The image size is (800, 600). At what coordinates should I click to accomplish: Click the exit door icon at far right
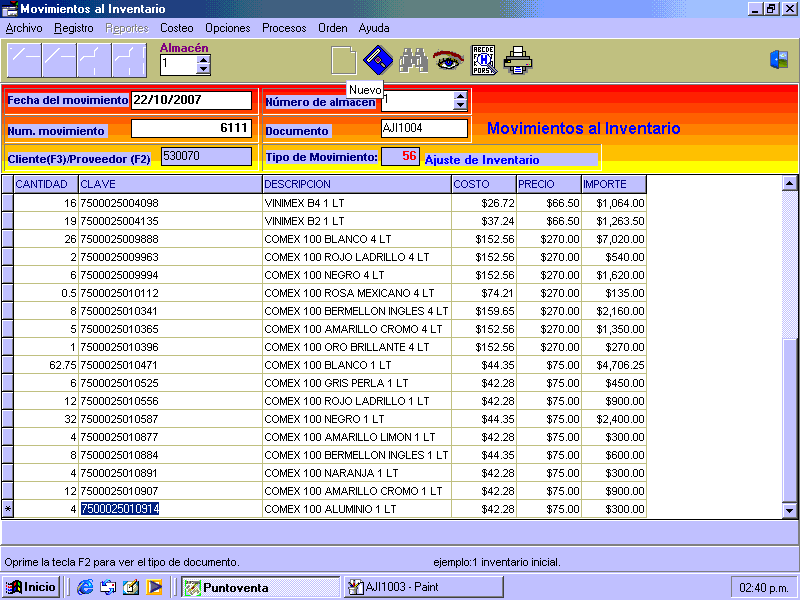pyautogui.click(x=779, y=60)
